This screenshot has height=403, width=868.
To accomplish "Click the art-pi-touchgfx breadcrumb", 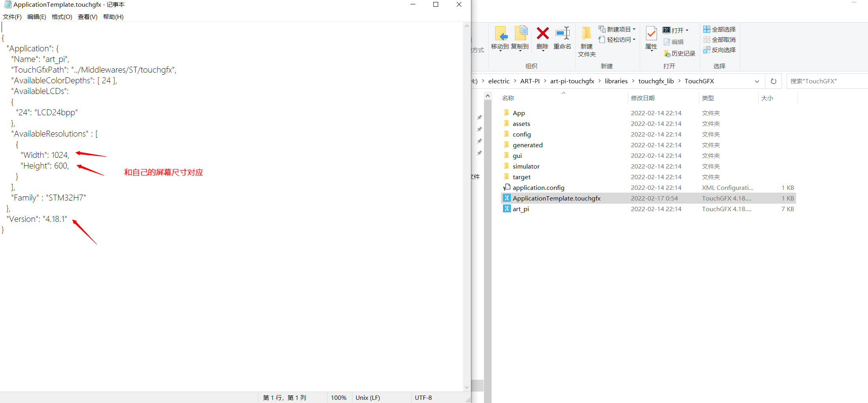I will click(572, 81).
